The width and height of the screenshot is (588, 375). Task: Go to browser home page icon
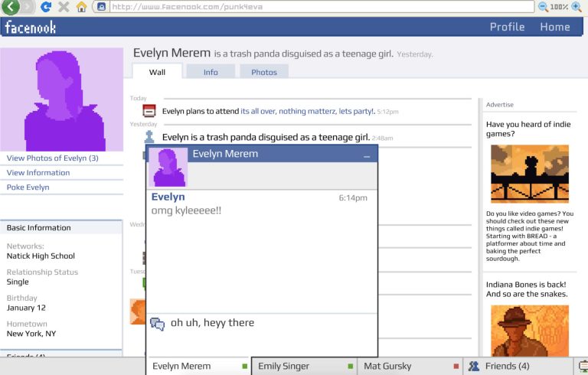pos(81,7)
